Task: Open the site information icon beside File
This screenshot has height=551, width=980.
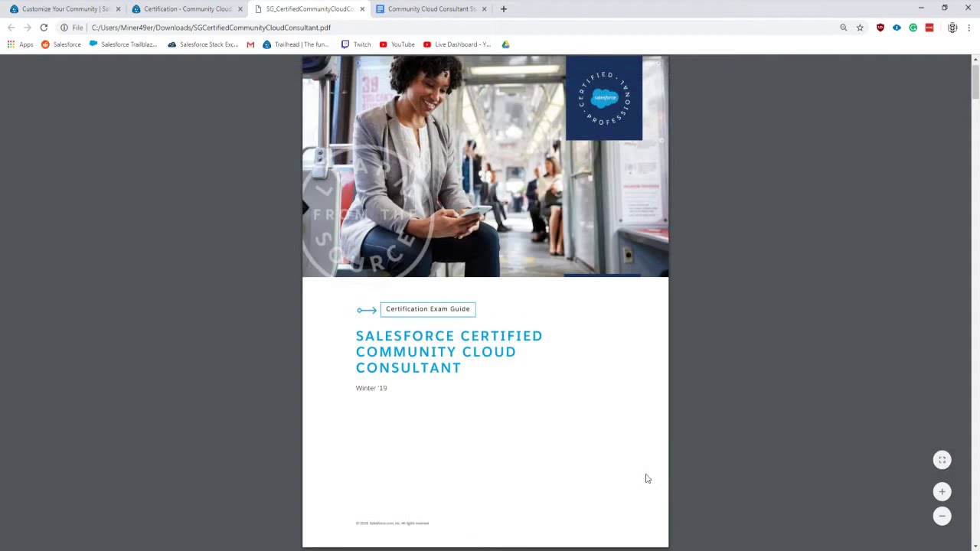Action: click(x=64, y=28)
